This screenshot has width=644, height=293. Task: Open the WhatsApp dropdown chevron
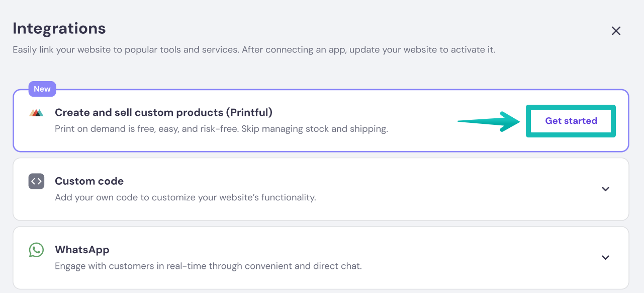click(605, 257)
